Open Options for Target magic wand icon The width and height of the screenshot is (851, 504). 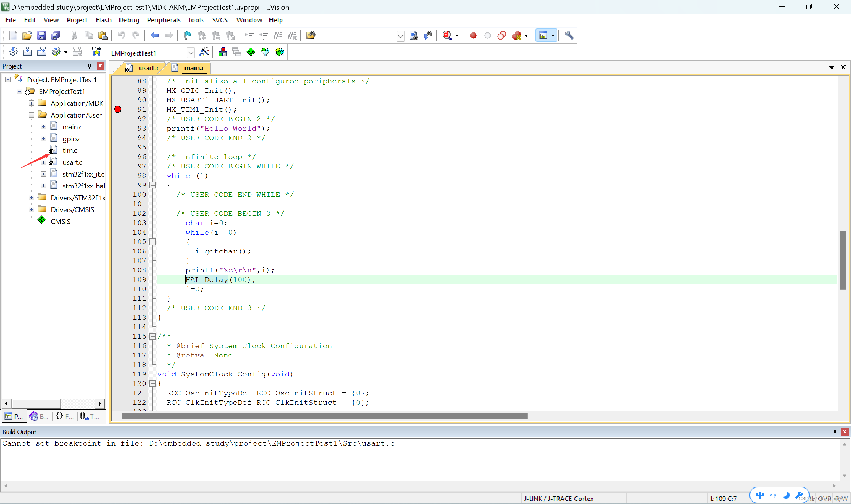(204, 52)
